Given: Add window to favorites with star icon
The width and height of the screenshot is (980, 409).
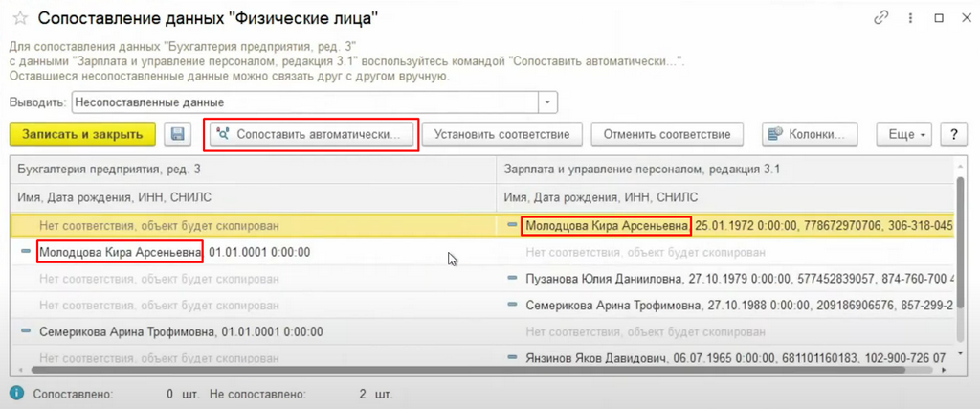Looking at the screenshot, I should tap(21, 18).
